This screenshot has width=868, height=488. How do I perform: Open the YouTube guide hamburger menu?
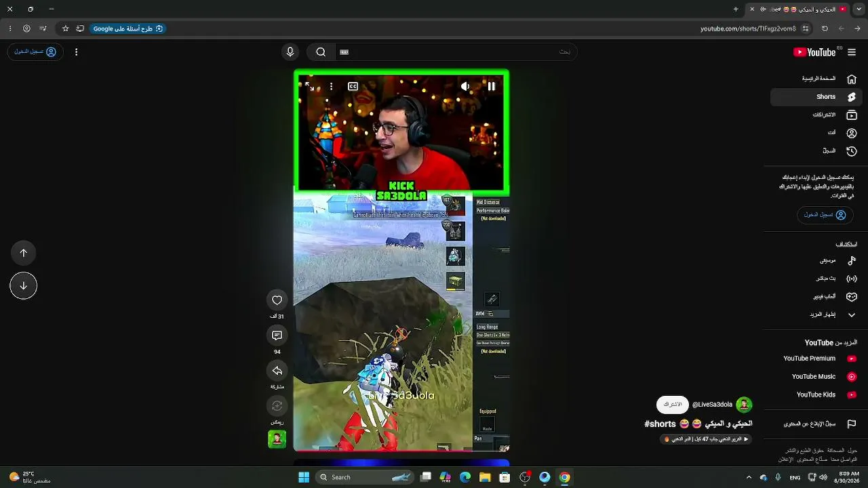click(x=852, y=52)
